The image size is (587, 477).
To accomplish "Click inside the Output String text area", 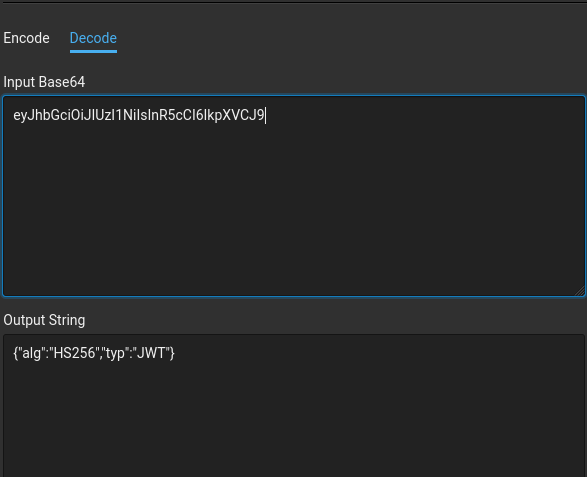I will pos(294,406).
